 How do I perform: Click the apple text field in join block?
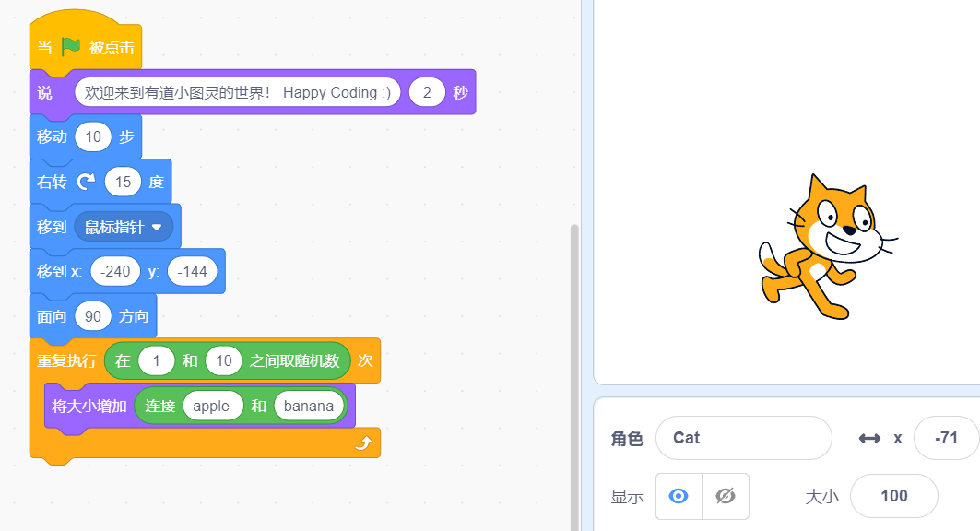click(212, 406)
